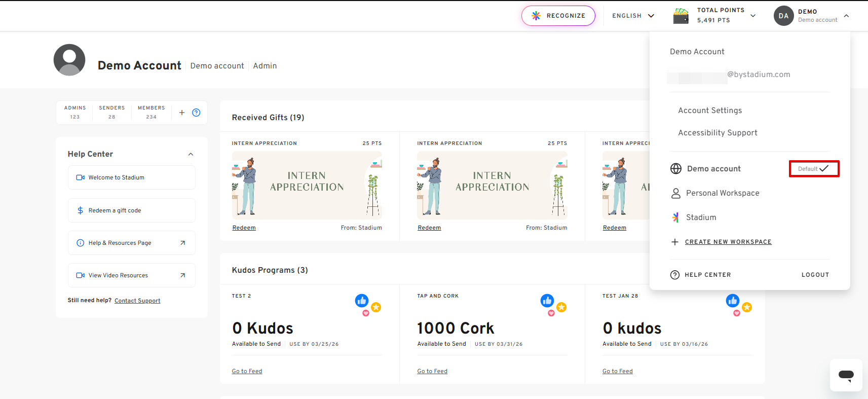Click the Recognize button

click(558, 16)
